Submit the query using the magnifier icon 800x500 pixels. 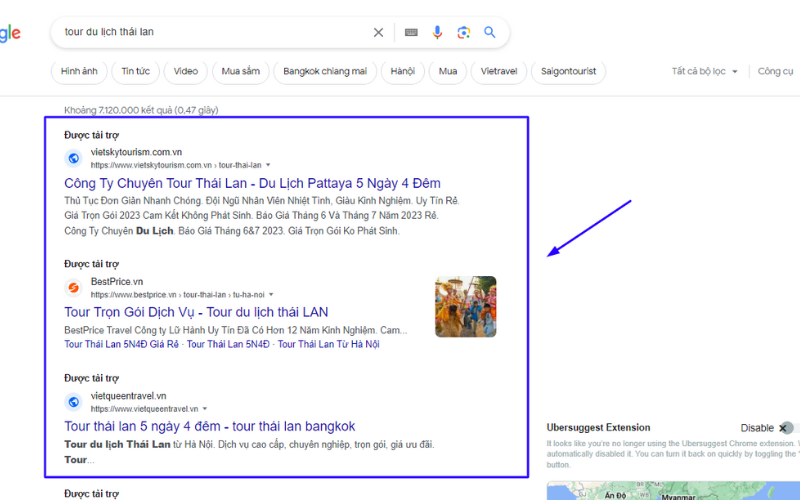(490, 33)
